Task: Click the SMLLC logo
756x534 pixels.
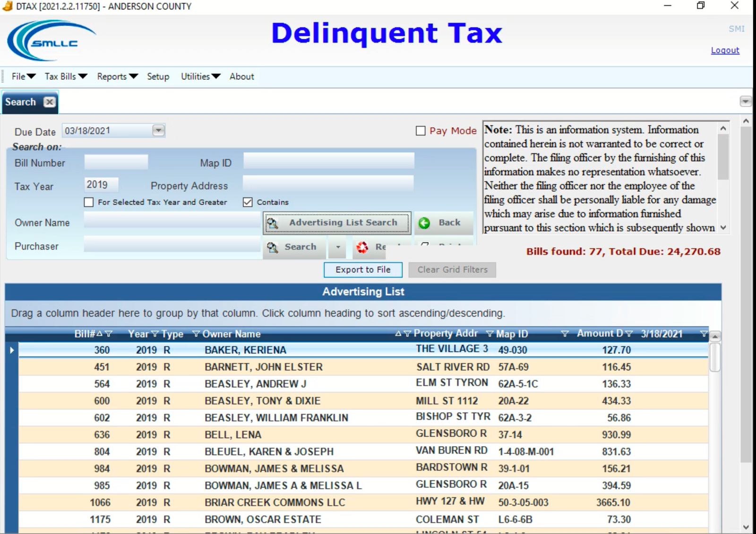Action: pyautogui.click(x=51, y=41)
